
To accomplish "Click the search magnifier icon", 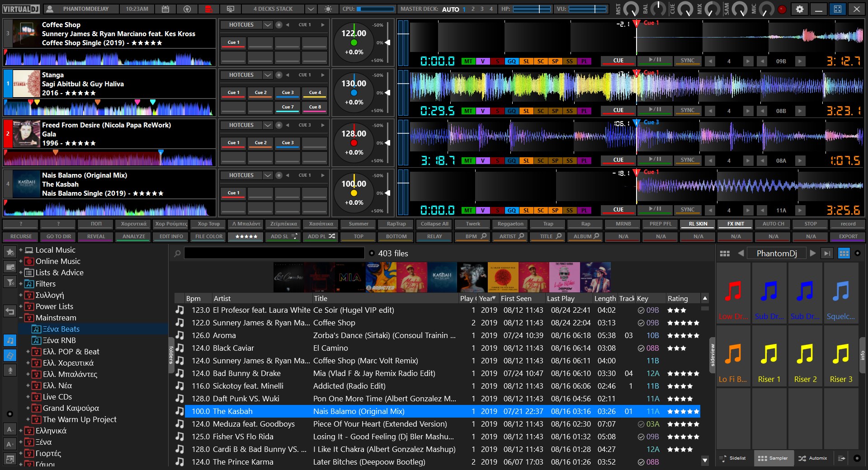I will point(178,254).
